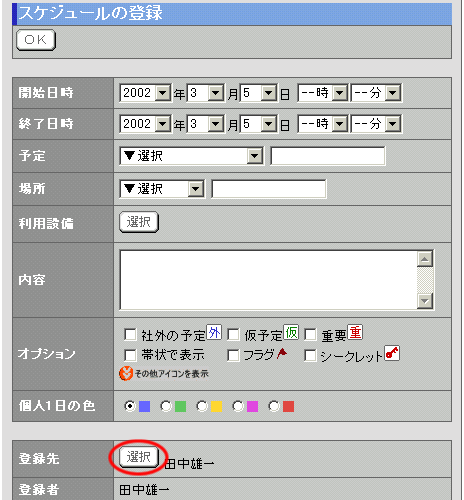Tick the シークレット checkbox
Image resolution: width=464 pixels, height=500 pixels.
(310, 355)
